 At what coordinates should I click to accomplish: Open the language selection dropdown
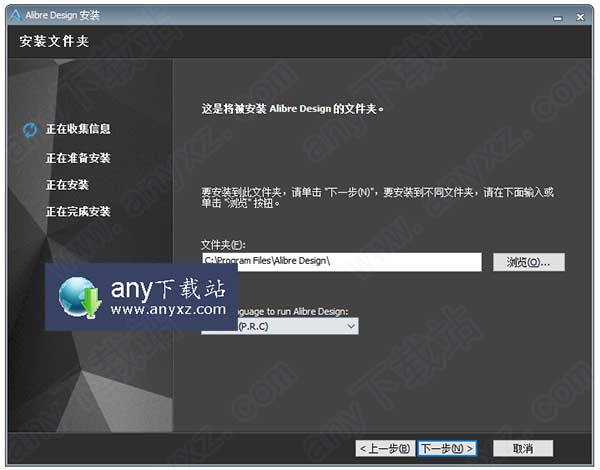[x=280, y=326]
